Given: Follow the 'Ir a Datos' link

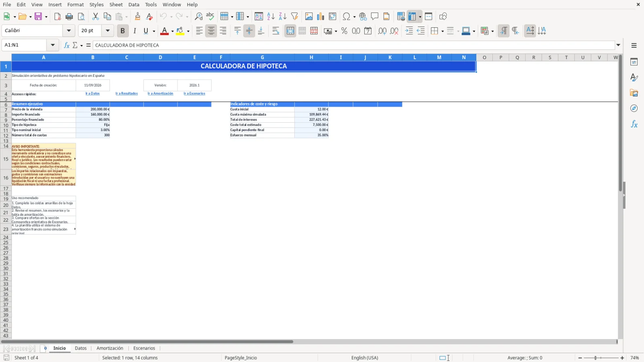Looking at the screenshot, I should 93,94.
